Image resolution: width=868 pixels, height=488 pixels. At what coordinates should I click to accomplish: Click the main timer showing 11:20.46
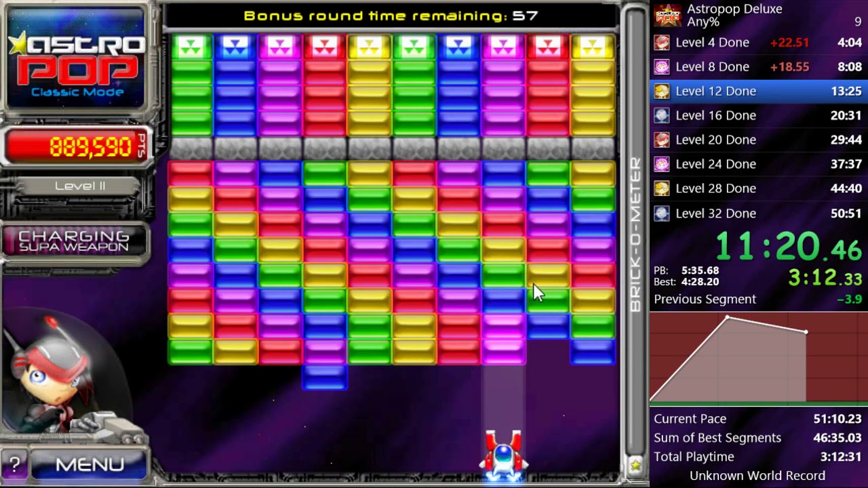789,245
